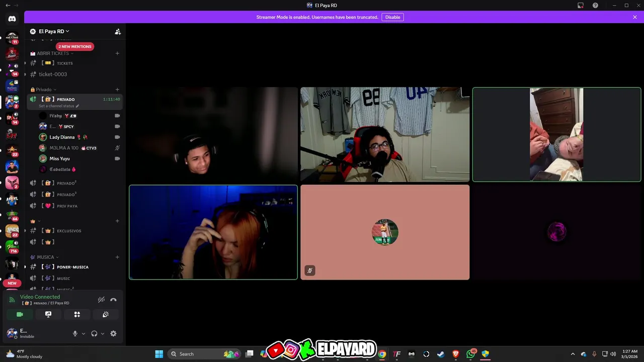Toggle noise suppression icon in voice panel
Viewport: 644px width, 362px height.
[101, 300]
